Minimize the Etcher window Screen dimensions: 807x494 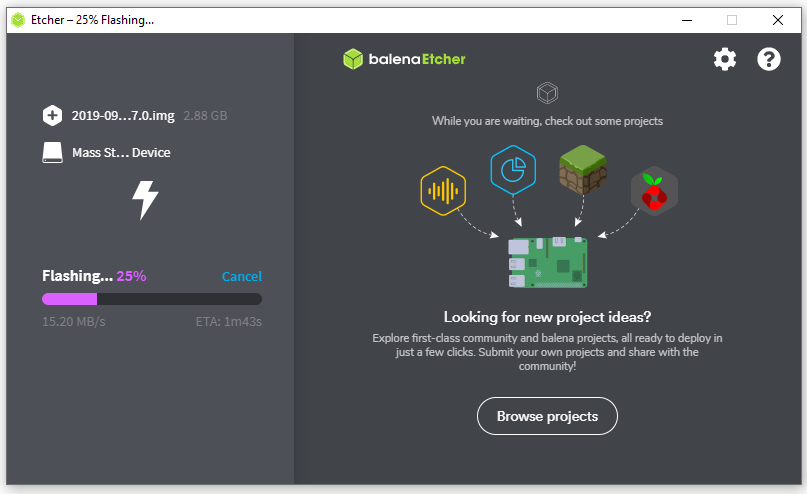[687, 20]
